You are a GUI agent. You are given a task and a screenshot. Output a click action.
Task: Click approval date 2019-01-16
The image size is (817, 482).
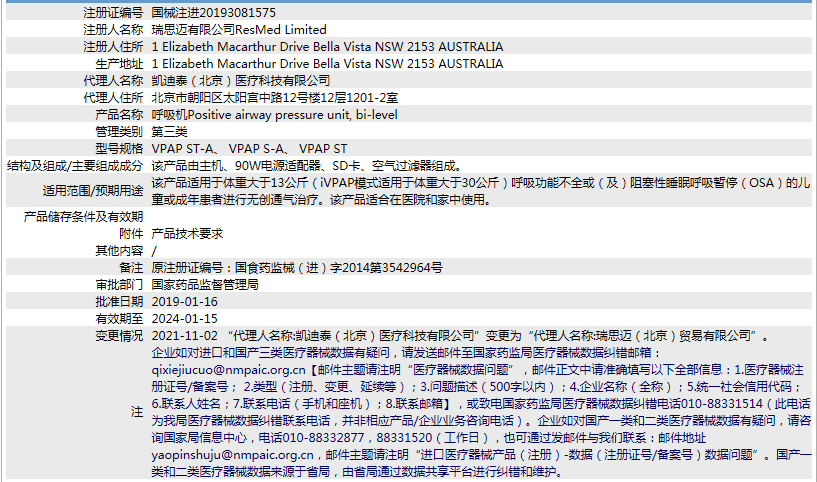184,302
